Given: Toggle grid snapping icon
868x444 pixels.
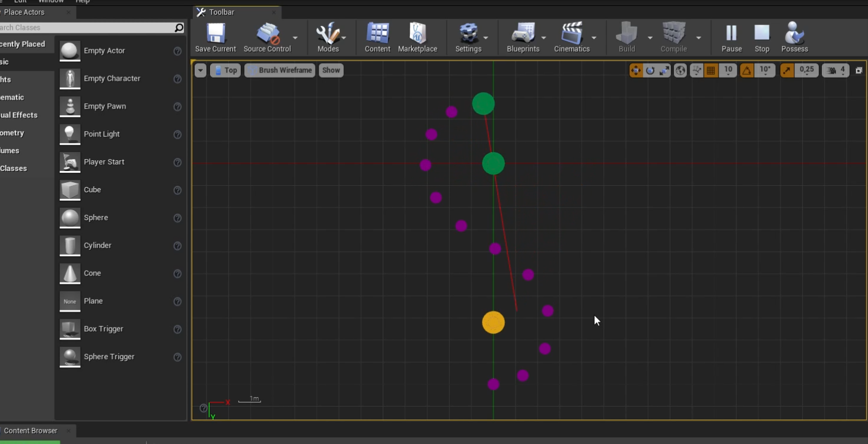Looking at the screenshot, I should (x=711, y=71).
